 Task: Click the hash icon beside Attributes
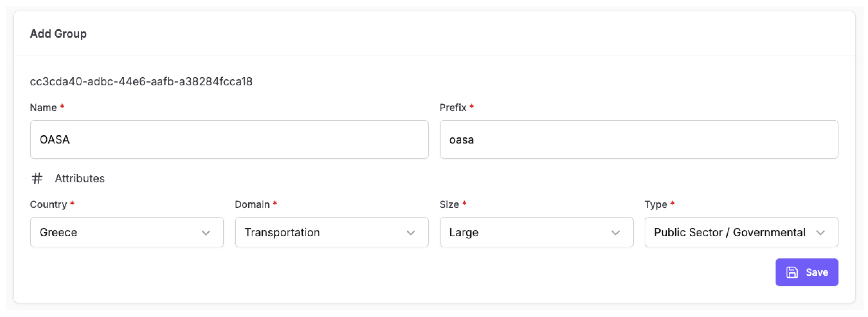(37, 178)
